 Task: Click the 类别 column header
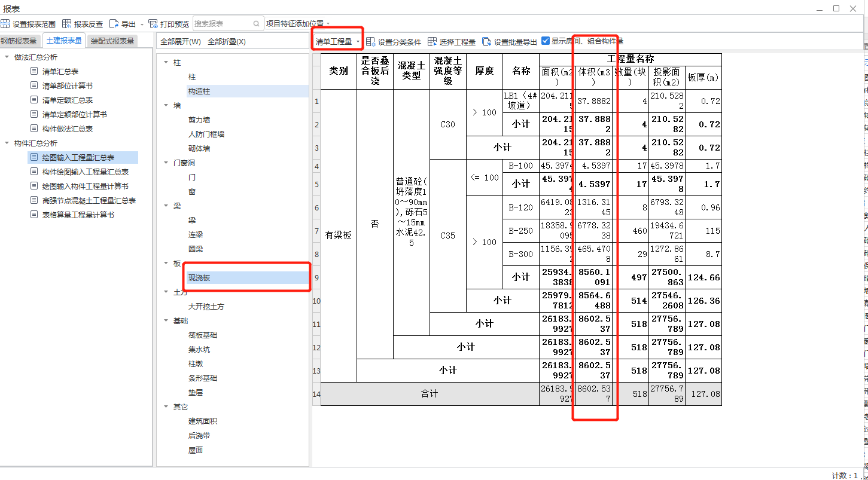point(339,71)
